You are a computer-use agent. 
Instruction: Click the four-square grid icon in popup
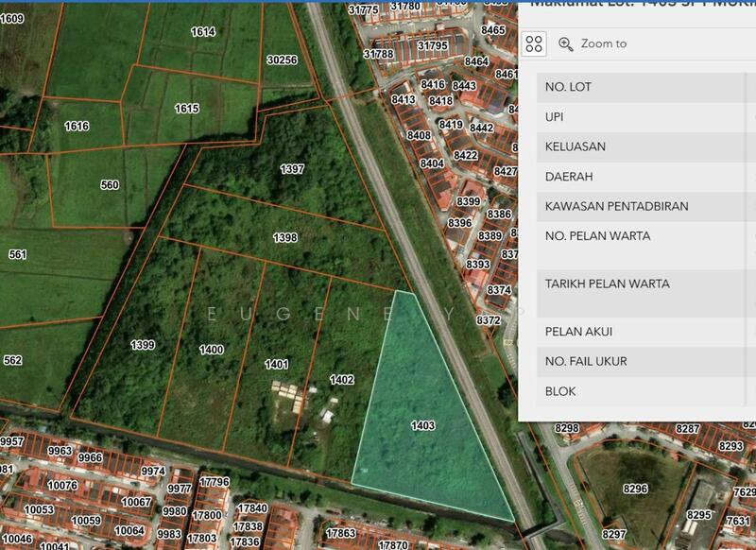click(x=534, y=43)
